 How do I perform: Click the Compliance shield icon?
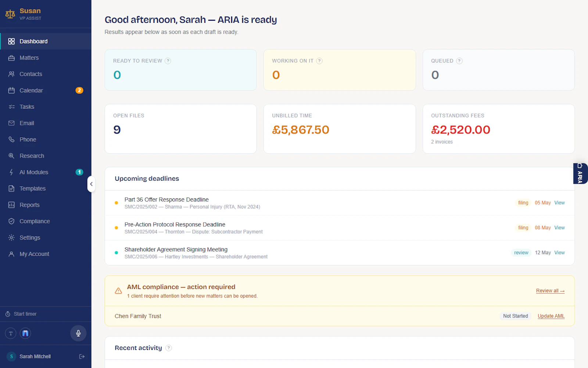click(11, 221)
